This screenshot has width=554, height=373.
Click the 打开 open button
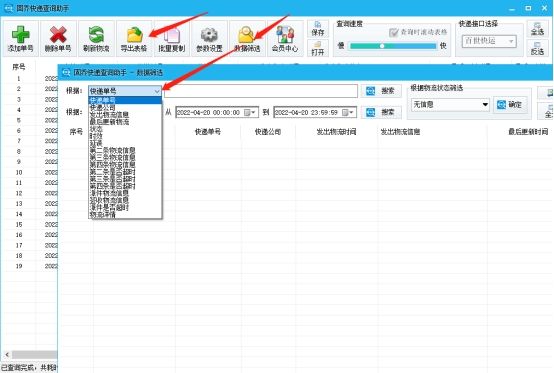click(318, 48)
